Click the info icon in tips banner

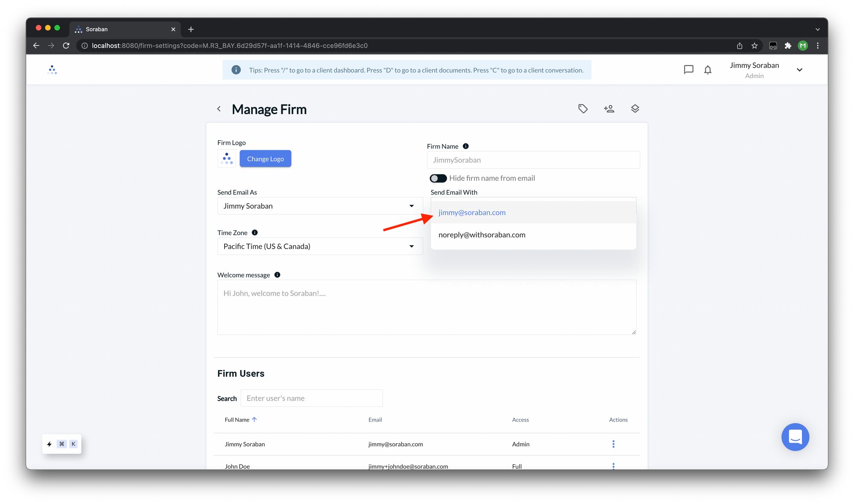pyautogui.click(x=236, y=70)
